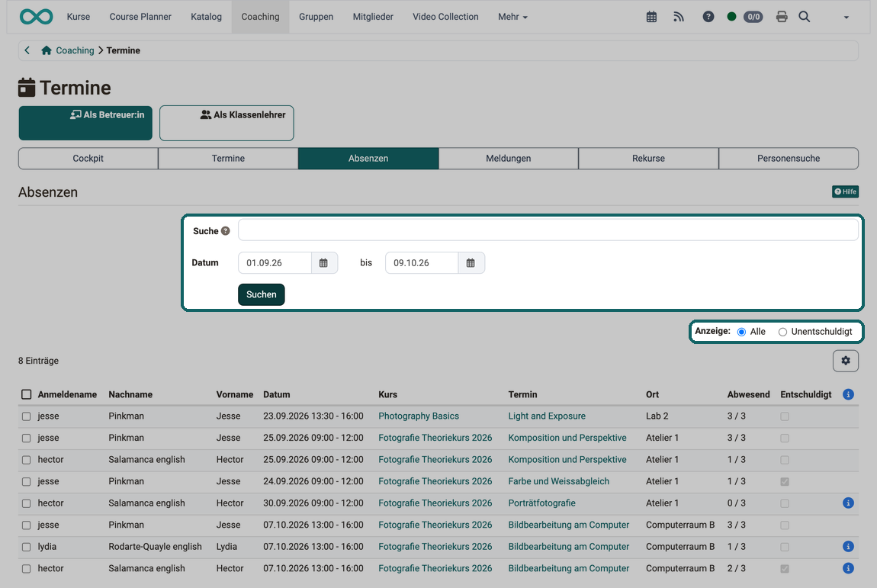Open the calendar icon in top bar
This screenshot has width=877, height=588.
tap(651, 17)
